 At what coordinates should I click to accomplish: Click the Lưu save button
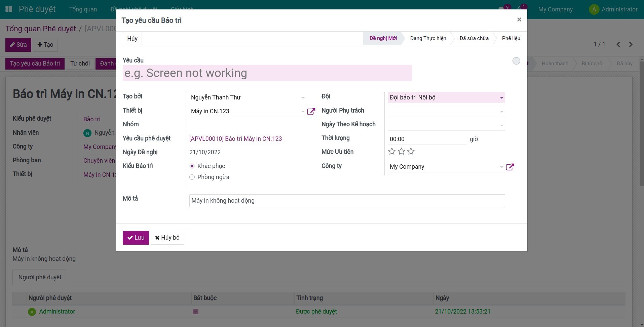136,238
